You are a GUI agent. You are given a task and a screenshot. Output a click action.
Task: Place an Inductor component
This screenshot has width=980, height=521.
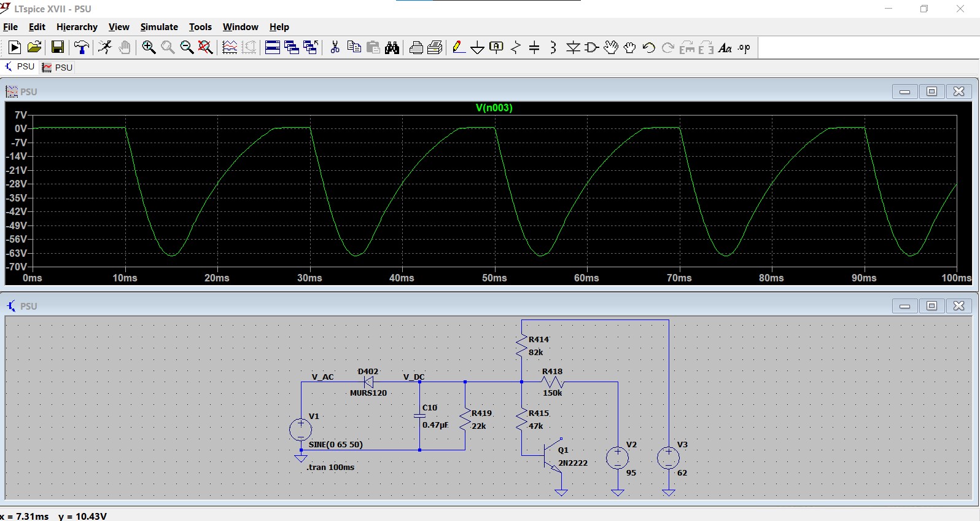(x=553, y=47)
